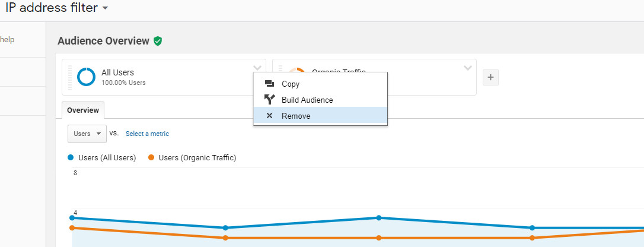Expand the All Users segment chevron
The image size is (644, 247).
[x=257, y=68]
